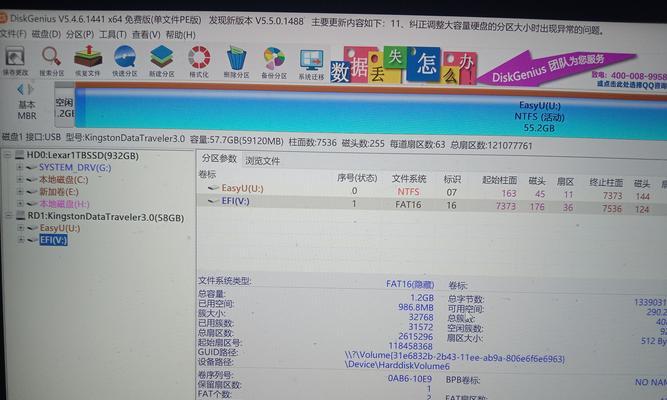Click the free space block in the disk map
This screenshot has height=400, width=667.
65,106
